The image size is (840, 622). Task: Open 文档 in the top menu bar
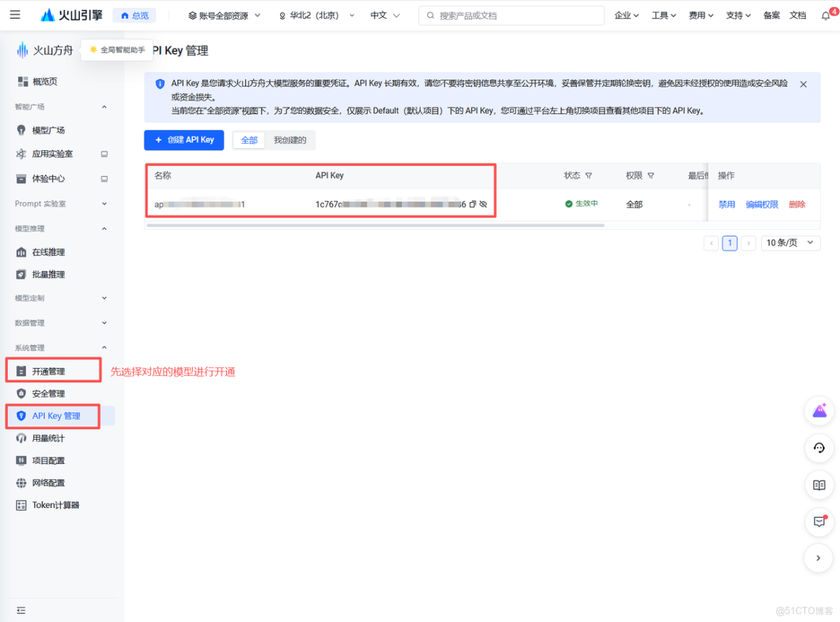point(797,15)
